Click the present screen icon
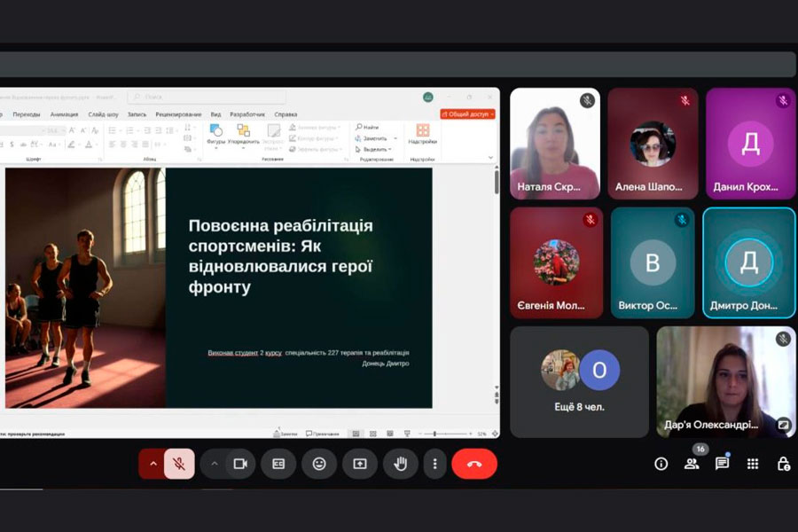This screenshot has width=798, height=532. [360, 464]
